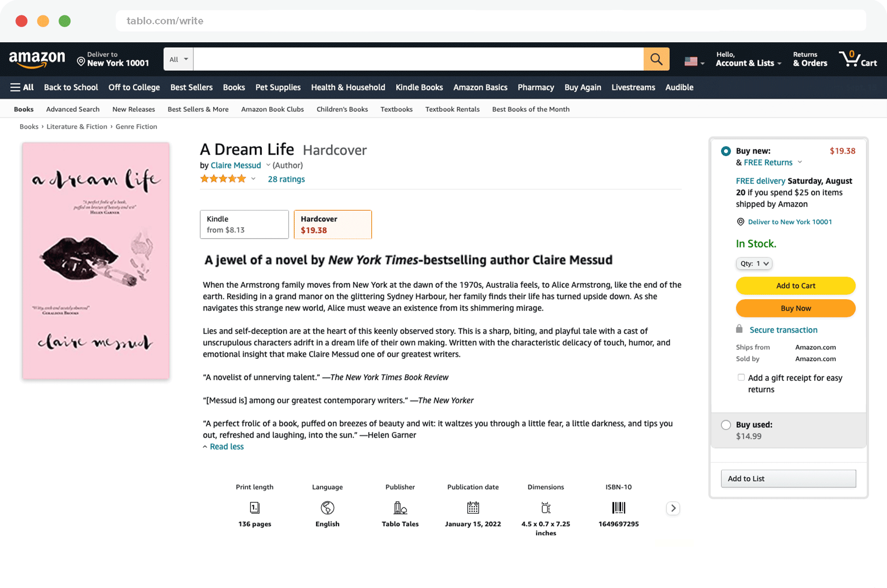The height and width of the screenshot is (588, 887).
Task: Click the FREE delivery link
Action: tap(760, 181)
